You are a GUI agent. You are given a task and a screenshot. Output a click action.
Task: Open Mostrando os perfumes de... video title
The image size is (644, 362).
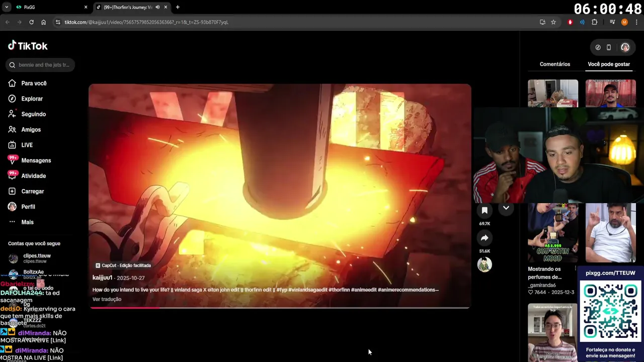[x=544, y=273]
